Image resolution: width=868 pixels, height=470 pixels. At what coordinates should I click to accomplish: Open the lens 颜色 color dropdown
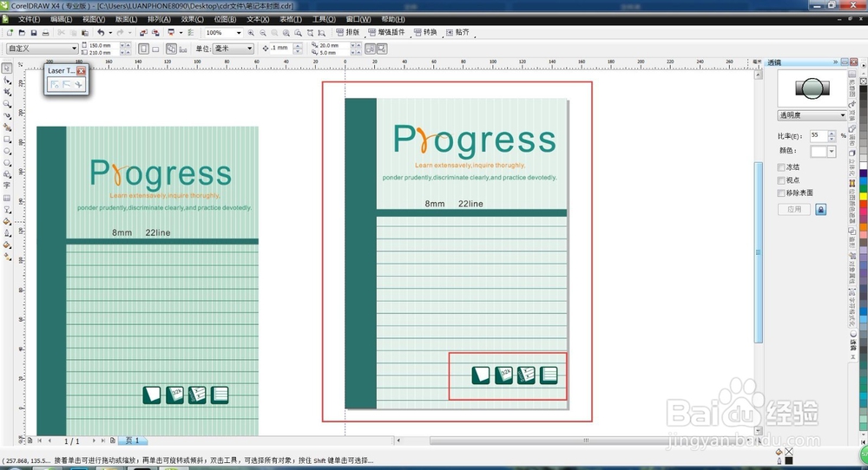[832, 151]
